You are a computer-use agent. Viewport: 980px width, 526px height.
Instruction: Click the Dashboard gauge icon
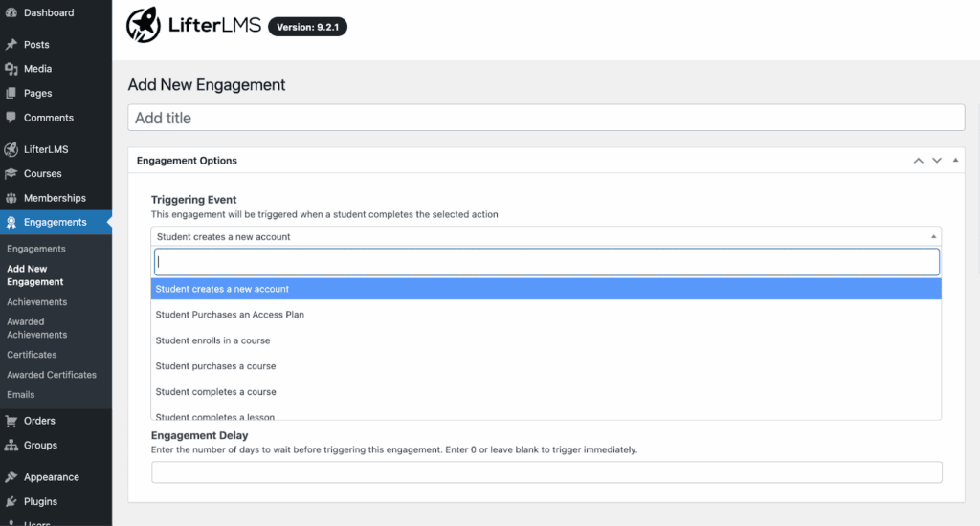(11, 12)
